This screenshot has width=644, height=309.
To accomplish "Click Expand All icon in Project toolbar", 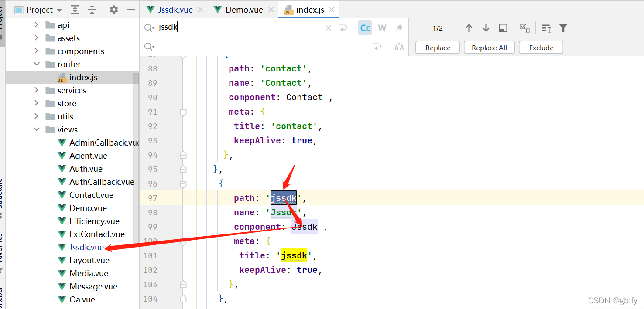I will 75,10.
